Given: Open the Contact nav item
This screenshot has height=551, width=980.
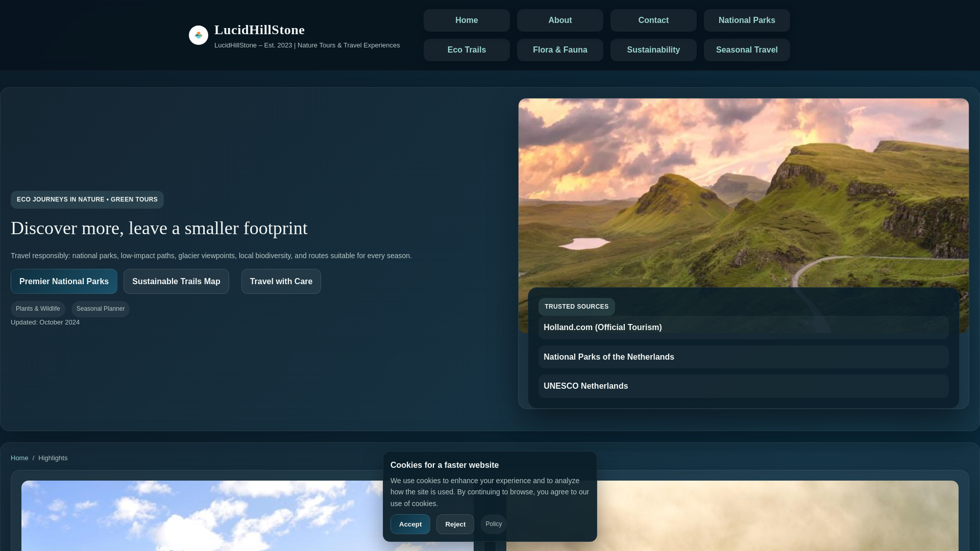Looking at the screenshot, I should 653,20.
